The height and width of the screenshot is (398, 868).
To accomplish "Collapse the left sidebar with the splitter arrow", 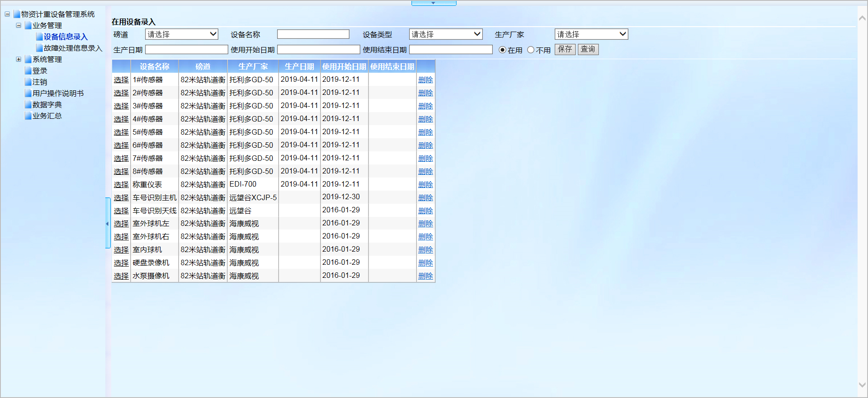I will (108, 223).
